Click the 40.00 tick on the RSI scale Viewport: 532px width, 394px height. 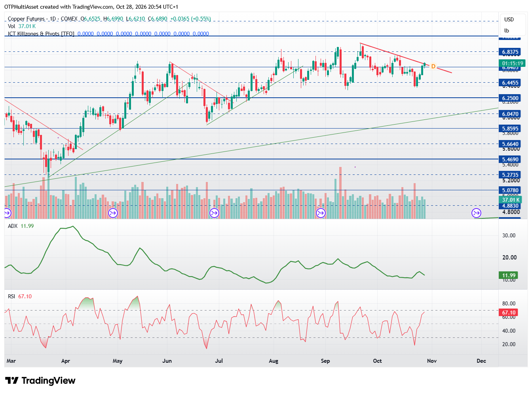coord(509,331)
